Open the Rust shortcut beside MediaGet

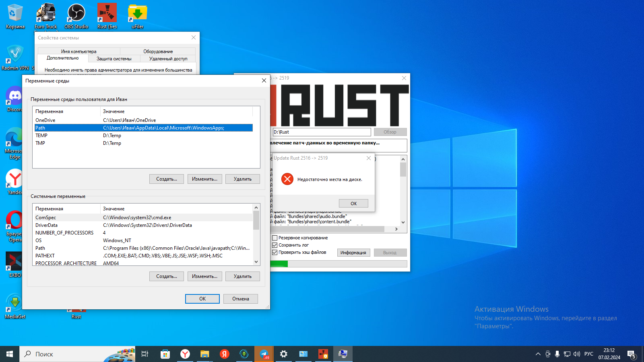coord(76,314)
